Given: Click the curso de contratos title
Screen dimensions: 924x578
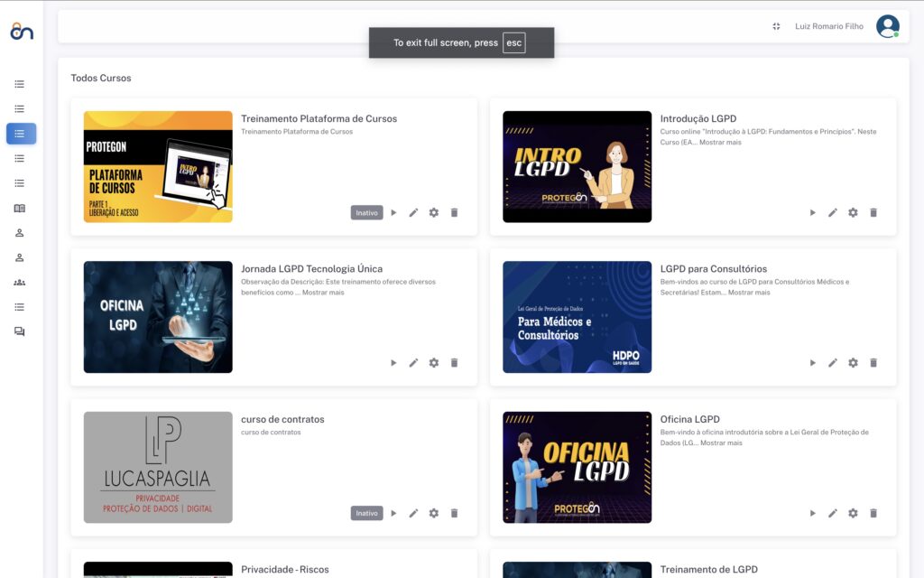Looking at the screenshot, I should coord(282,419).
